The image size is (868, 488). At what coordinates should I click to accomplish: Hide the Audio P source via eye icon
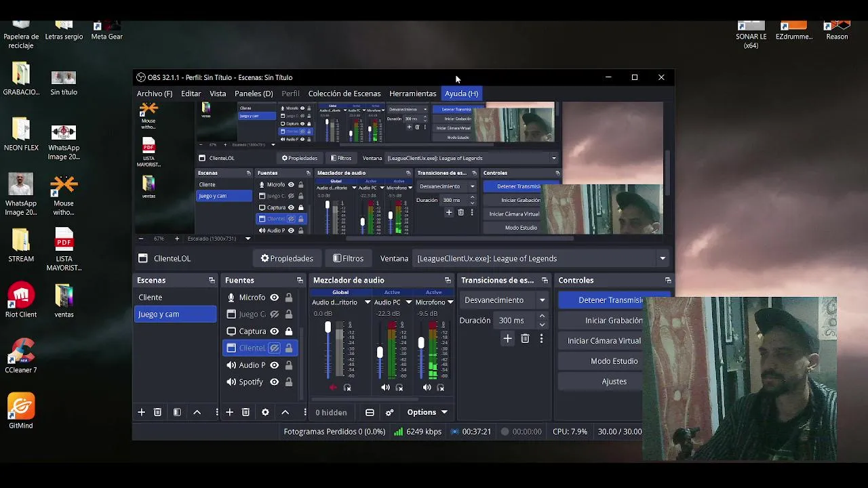[275, 365]
